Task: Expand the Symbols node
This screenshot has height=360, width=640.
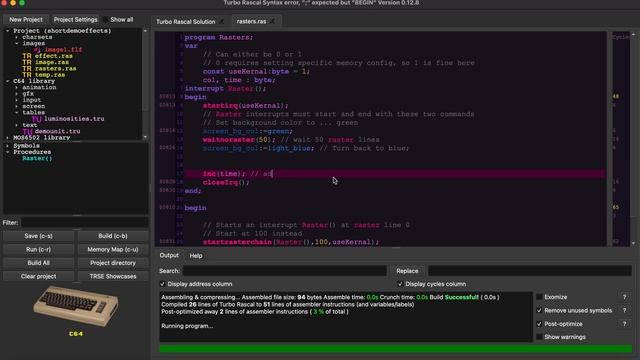Action: click(7, 146)
